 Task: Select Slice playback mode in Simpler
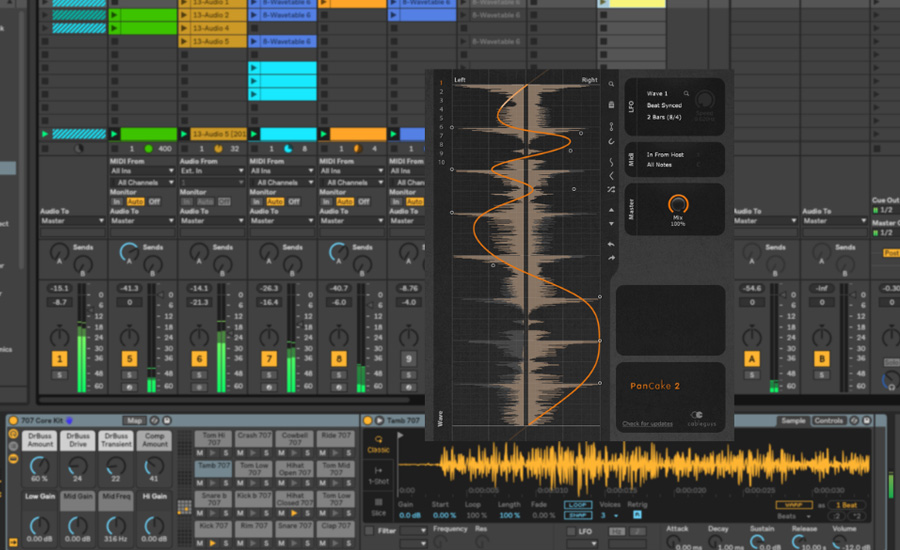click(378, 507)
